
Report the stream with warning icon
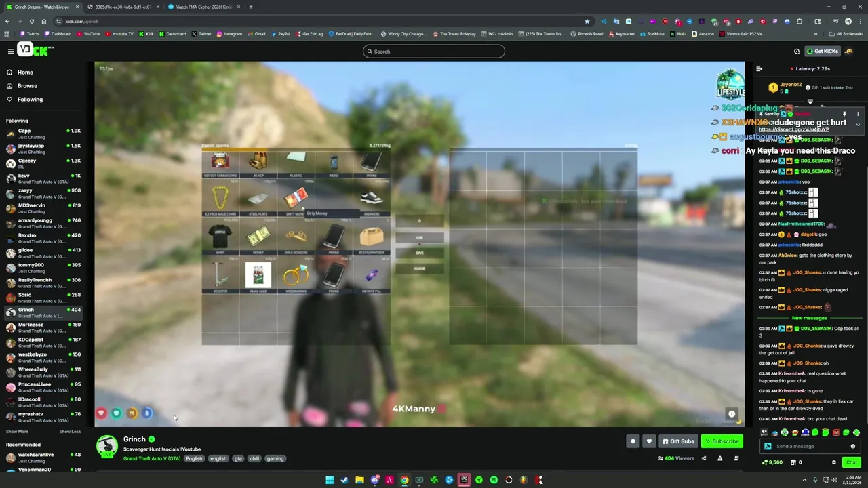click(720, 458)
